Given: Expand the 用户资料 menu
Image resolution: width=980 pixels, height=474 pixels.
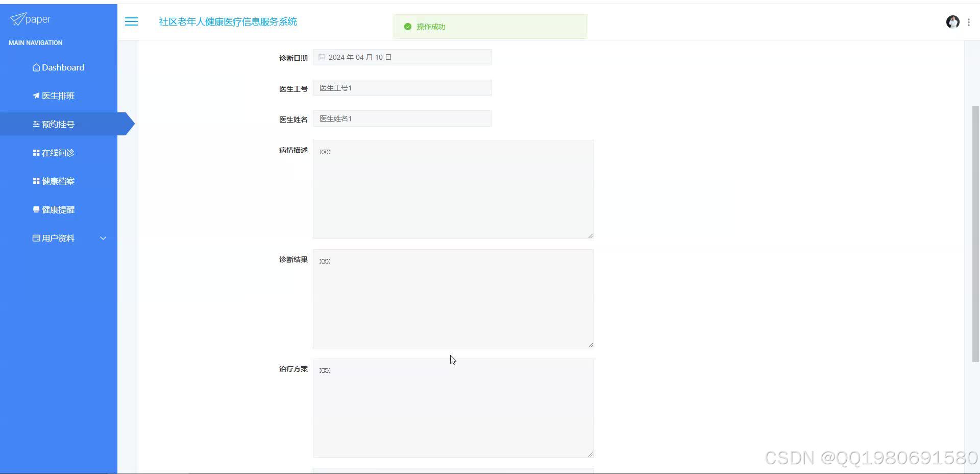Looking at the screenshot, I should click(58, 238).
